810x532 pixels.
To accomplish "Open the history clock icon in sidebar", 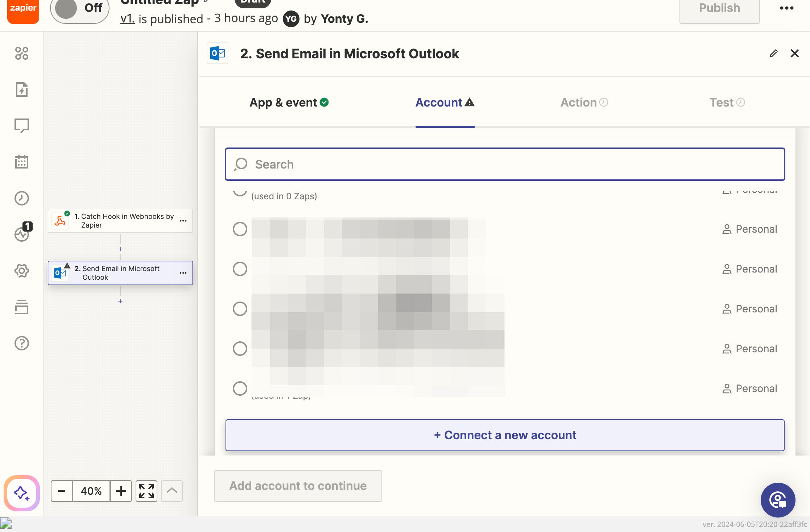I will click(x=22, y=198).
